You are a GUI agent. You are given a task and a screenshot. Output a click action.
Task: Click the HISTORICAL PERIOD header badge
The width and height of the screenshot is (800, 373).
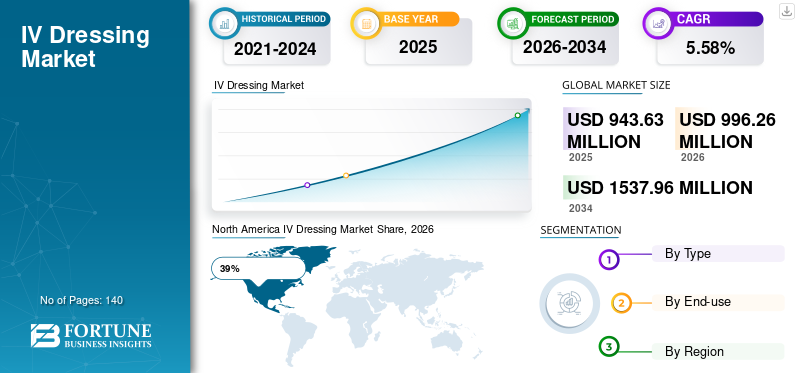(x=284, y=19)
